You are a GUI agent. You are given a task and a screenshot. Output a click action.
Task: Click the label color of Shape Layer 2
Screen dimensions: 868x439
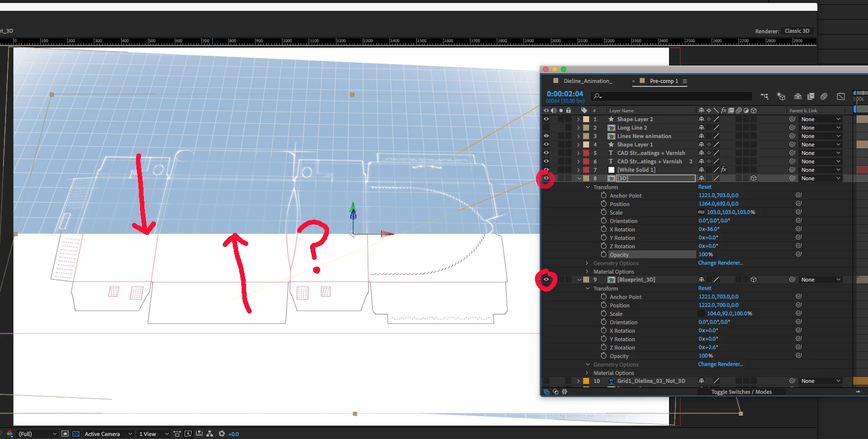point(586,119)
